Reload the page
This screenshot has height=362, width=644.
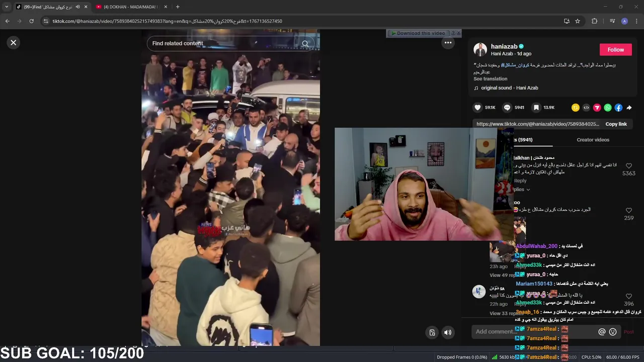pyautogui.click(x=31, y=21)
